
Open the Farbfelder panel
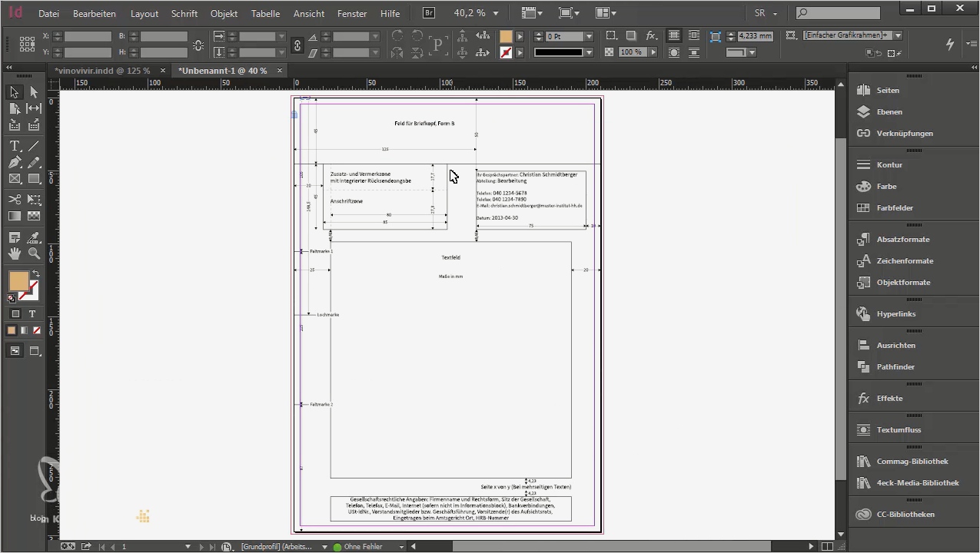[x=895, y=207]
